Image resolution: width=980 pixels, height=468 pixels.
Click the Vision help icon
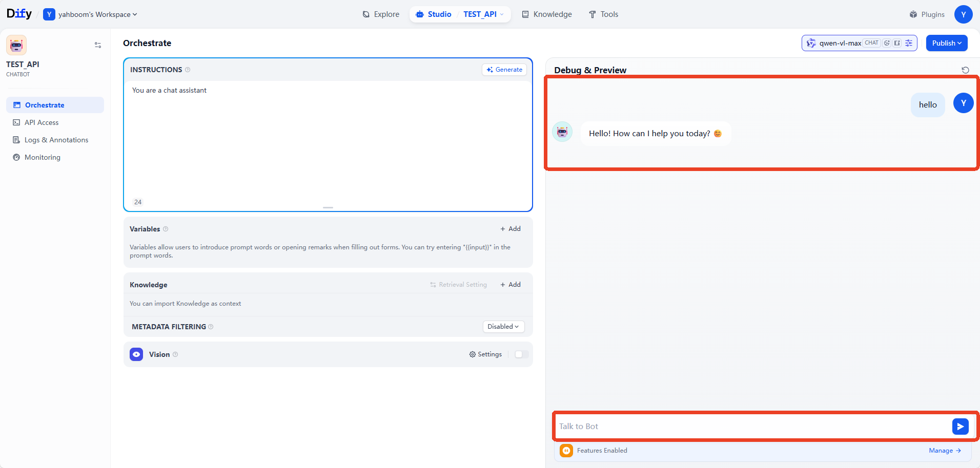pyautogui.click(x=175, y=354)
